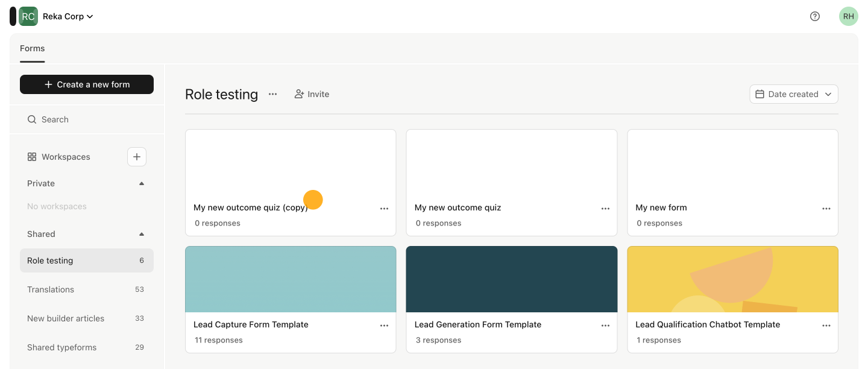Screen dimensions: 868x369
Task: Click Create a new form button
Action: pos(87,84)
